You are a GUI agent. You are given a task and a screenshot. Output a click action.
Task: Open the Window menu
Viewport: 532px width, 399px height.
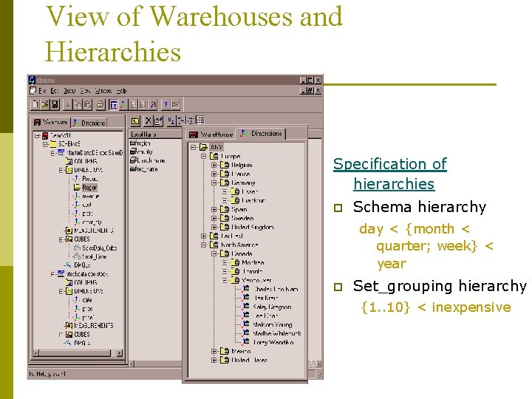(103, 91)
